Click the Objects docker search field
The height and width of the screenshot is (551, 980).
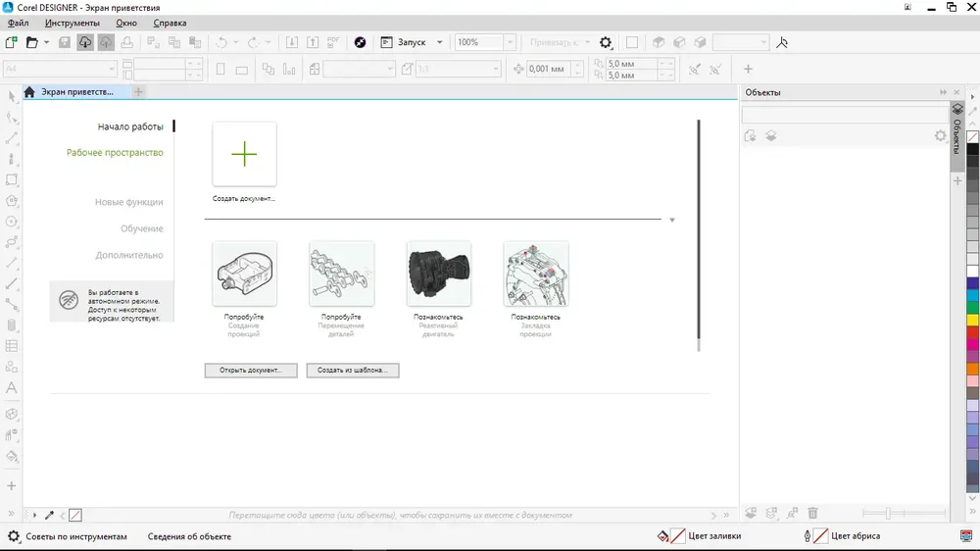click(845, 115)
